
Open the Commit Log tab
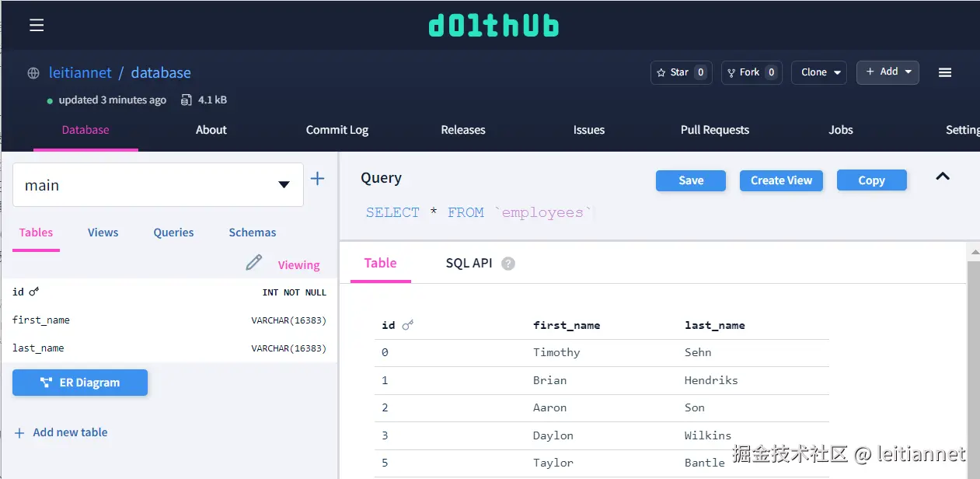337,130
